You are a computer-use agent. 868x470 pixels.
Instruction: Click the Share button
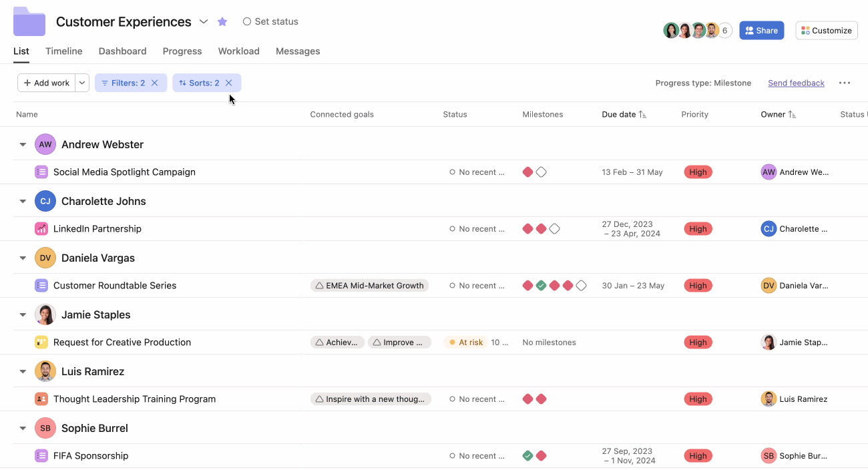pos(761,31)
